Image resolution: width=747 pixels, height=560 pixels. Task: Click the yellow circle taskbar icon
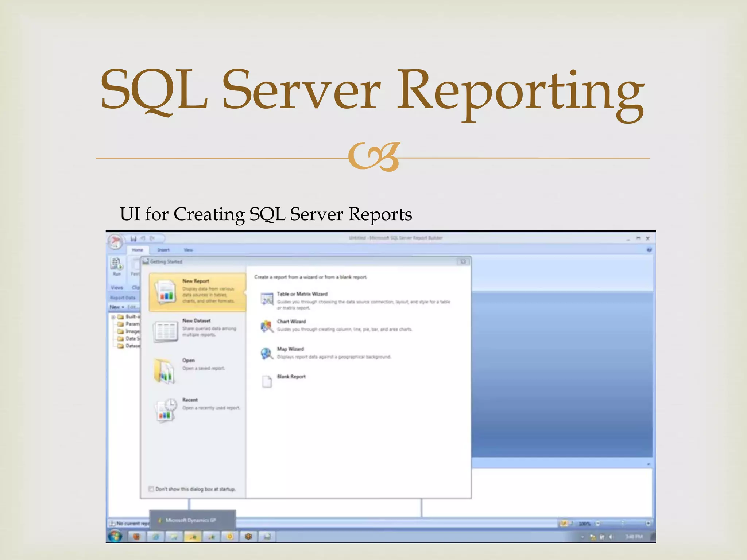click(230, 536)
